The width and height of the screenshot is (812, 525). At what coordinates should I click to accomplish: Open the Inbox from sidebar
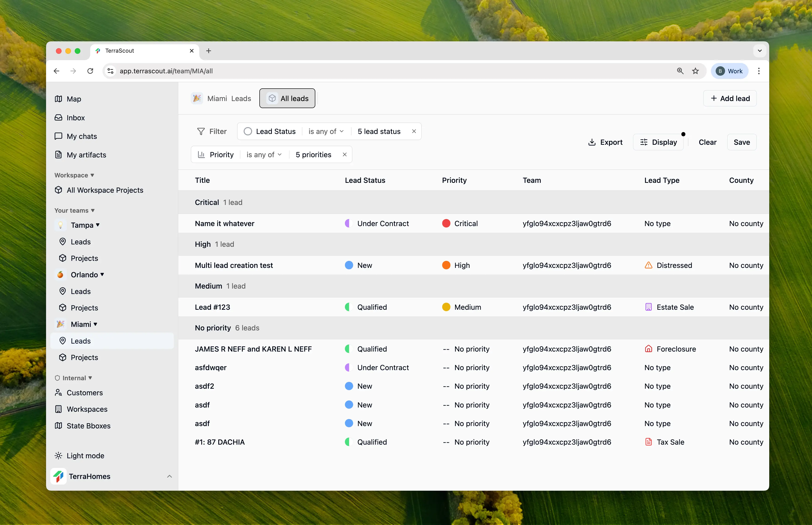point(75,118)
